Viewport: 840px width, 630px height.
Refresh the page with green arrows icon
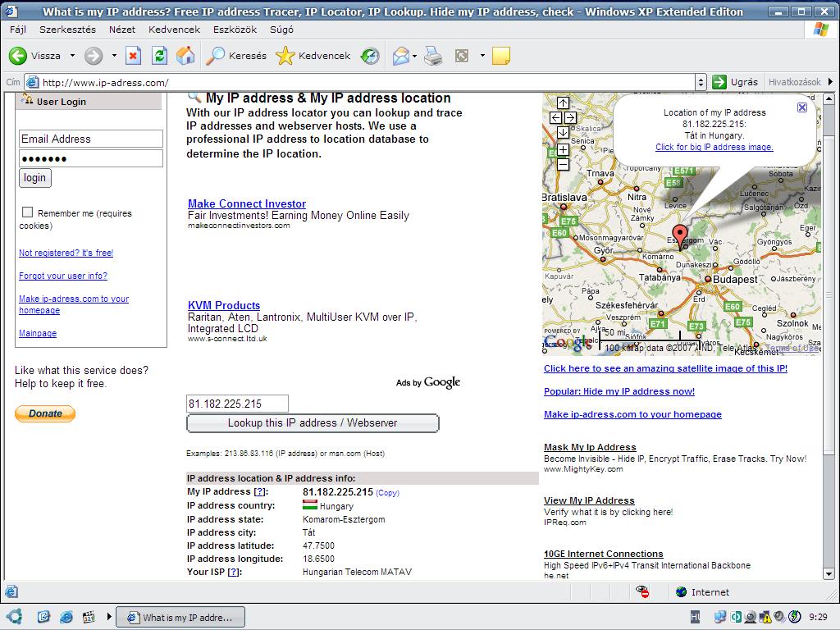[159, 56]
